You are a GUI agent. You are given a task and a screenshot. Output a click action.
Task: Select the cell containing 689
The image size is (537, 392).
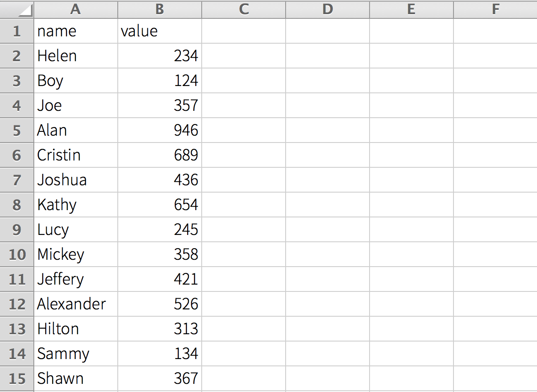tap(160, 155)
